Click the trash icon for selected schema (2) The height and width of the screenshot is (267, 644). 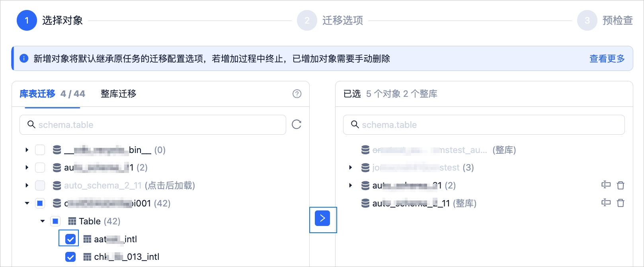pos(621,185)
